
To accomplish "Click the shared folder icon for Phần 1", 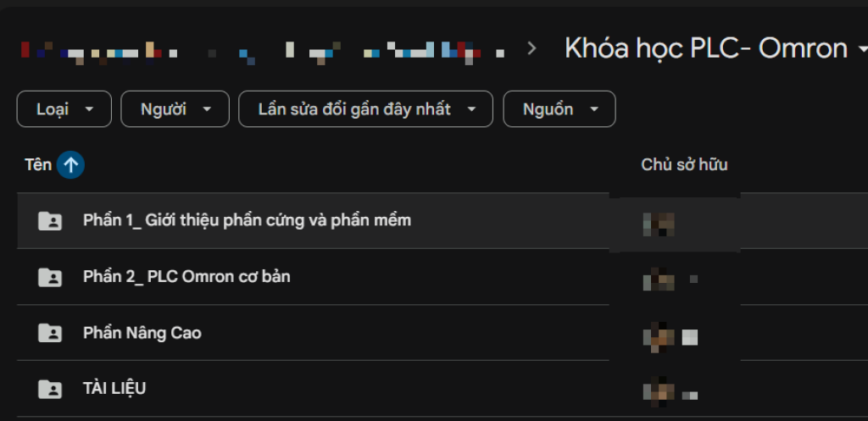I will pyautogui.click(x=50, y=221).
